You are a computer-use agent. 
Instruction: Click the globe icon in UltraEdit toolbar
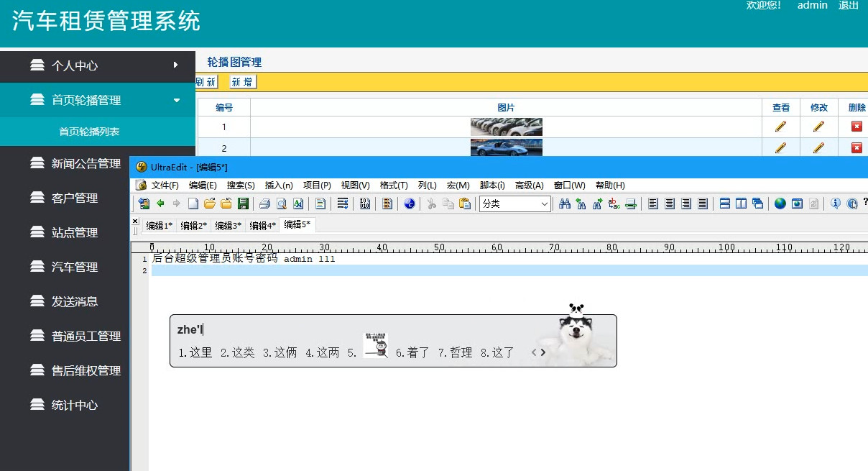coord(780,204)
